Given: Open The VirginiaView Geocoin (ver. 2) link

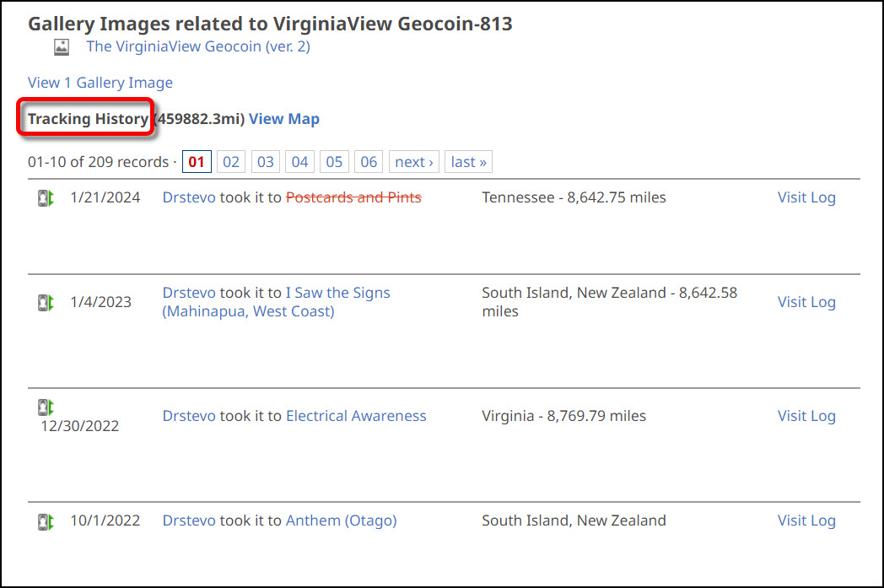Looking at the screenshot, I should pyautogui.click(x=198, y=46).
